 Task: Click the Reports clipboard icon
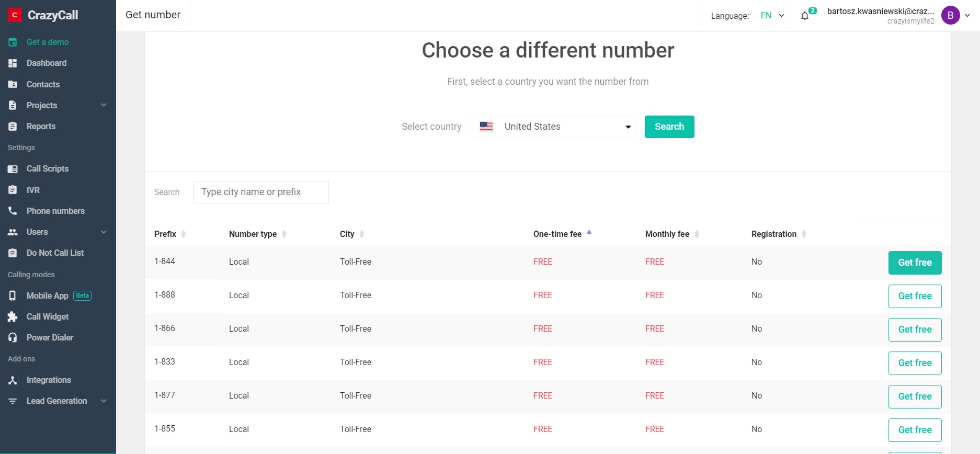(13, 126)
